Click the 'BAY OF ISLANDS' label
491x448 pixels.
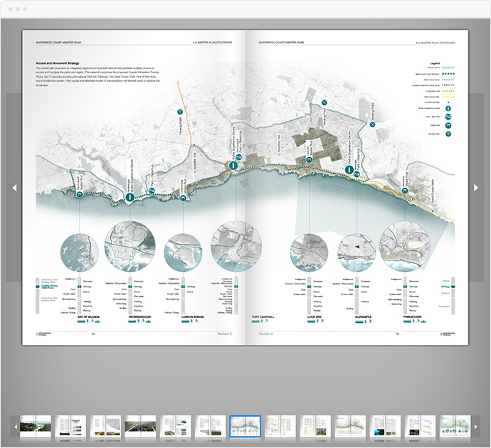click(89, 317)
